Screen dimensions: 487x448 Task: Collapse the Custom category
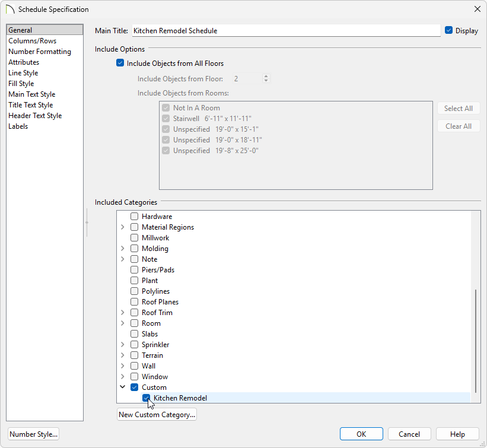point(122,387)
